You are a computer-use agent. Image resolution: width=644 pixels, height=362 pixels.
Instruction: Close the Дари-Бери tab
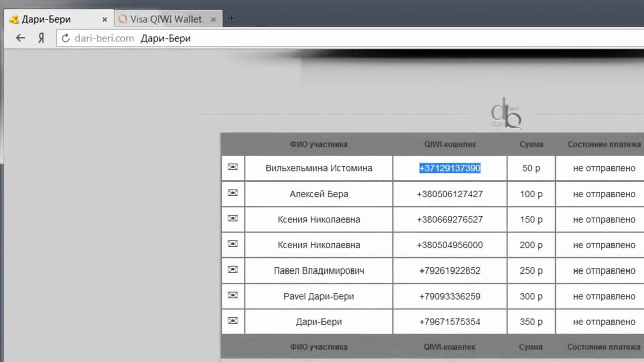(105, 20)
